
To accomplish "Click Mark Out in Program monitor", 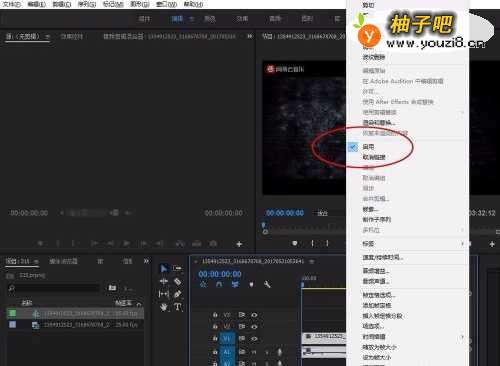I will 327,244.
